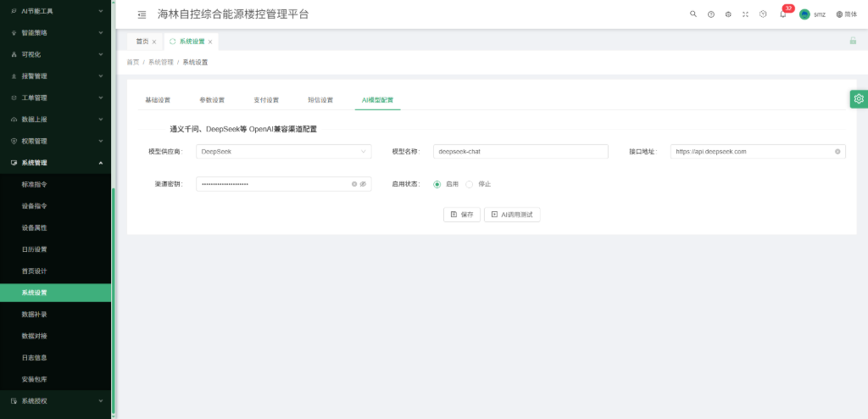
Task: Collapse the sidebar with the hamburger icon
Action: point(142,15)
